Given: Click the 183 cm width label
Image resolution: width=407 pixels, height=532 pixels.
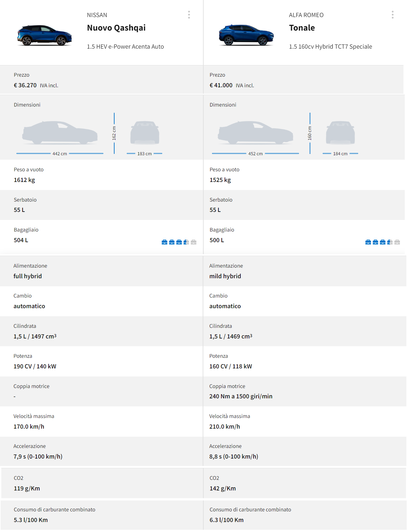Looking at the screenshot, I should [144, 154].
